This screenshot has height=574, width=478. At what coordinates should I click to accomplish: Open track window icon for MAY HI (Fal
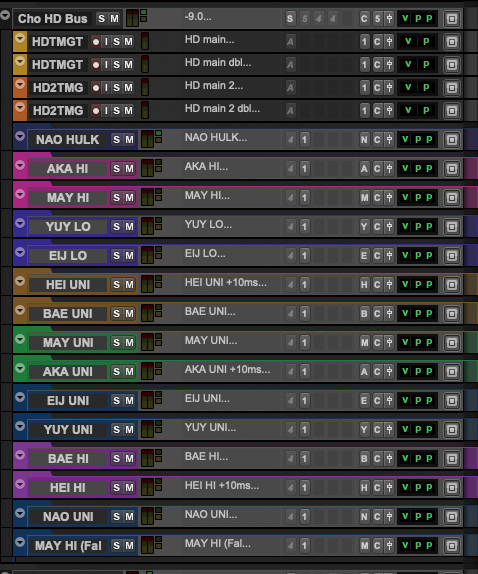452,546
